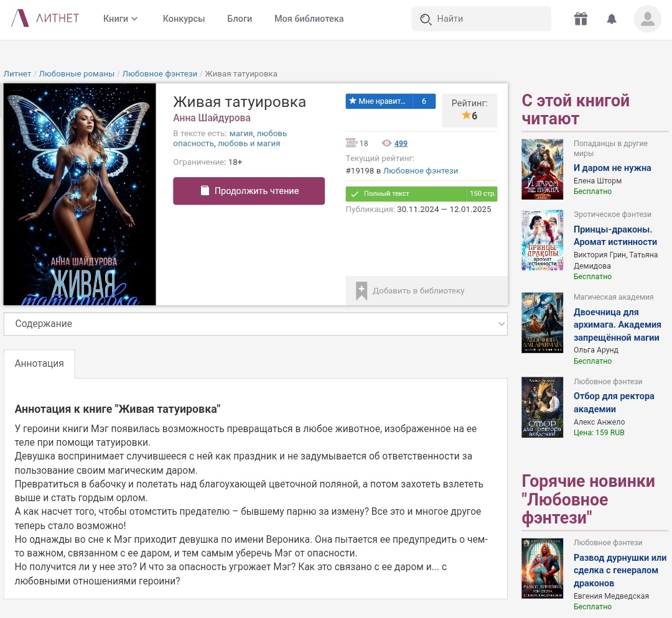672x618 pixels.
Task: Open the user profile avatar
Action: tap(648, 19)
